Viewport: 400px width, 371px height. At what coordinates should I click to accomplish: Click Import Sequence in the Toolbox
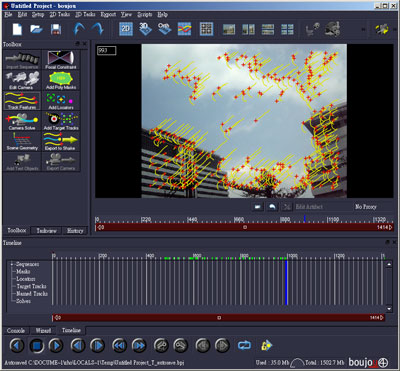tap(22, 60)
